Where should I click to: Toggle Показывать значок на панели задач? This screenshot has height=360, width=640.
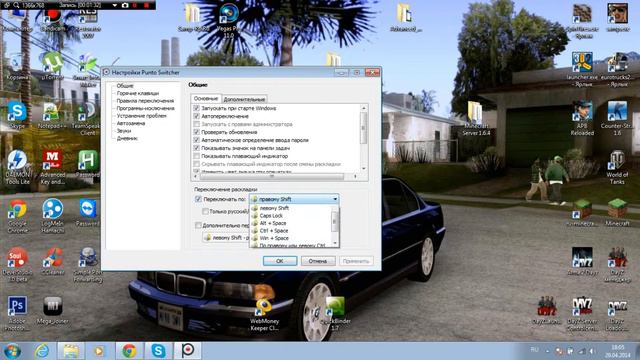point(197,148)
